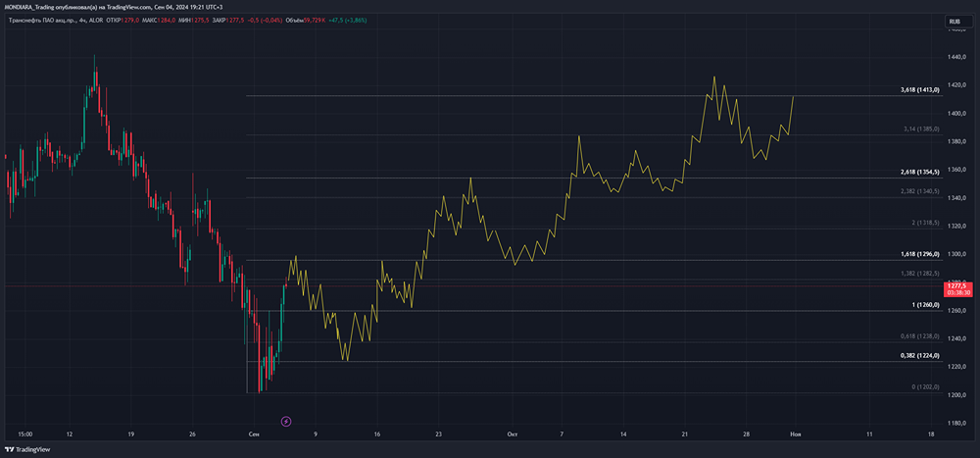Click the red −0,5 (−0,04%) price change
The image size is (980, 458).
coord(265,21)
